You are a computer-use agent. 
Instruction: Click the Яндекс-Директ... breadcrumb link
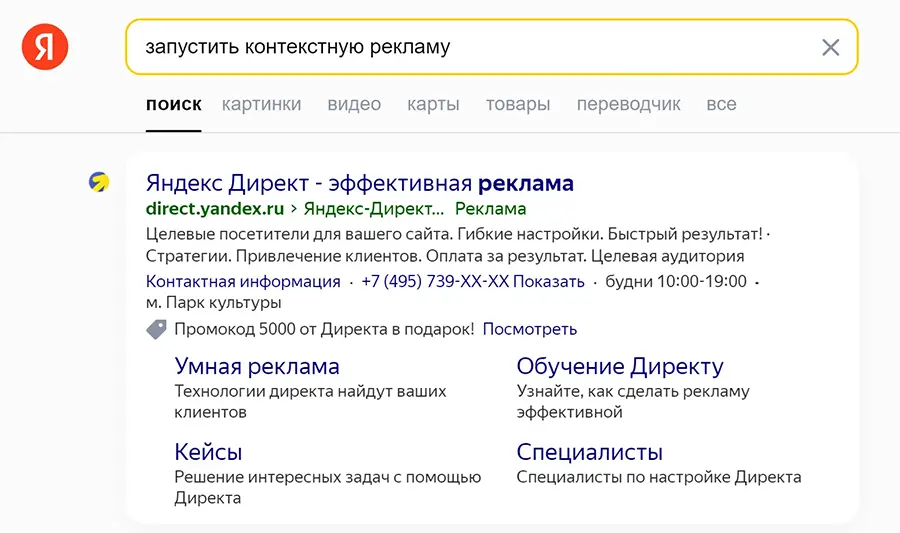[x=374, y=209]
